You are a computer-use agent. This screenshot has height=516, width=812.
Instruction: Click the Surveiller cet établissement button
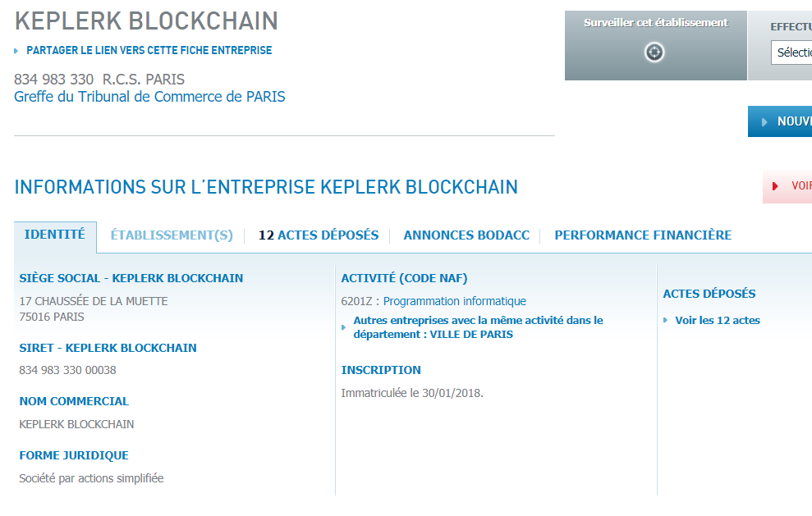656,46
